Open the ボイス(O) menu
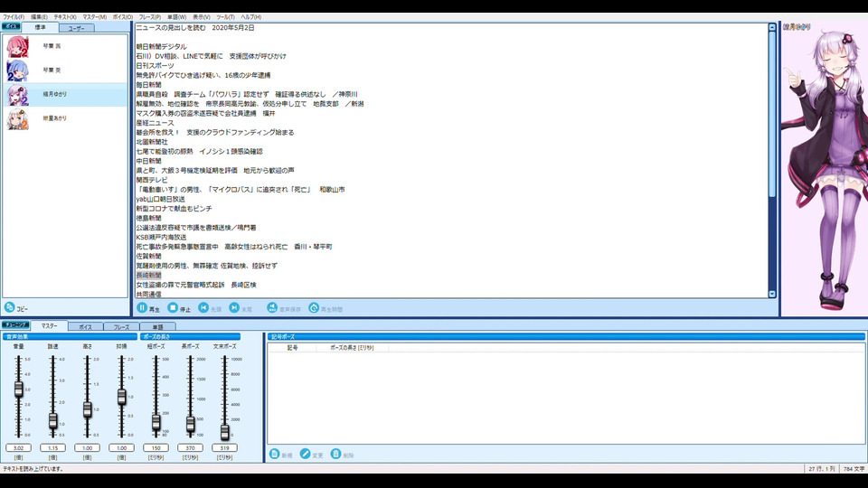This screenshot has height=488, width=868. [x=123, y=17]
